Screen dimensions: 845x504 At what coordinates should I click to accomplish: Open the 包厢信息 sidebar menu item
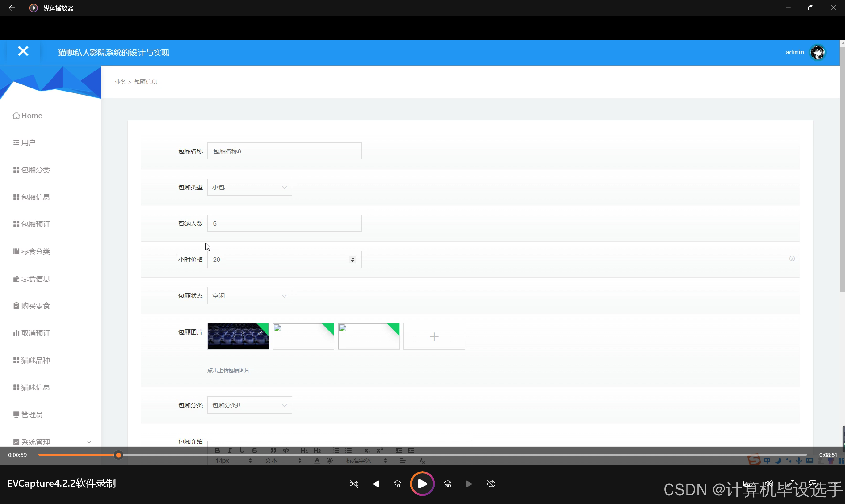(32, 197)
